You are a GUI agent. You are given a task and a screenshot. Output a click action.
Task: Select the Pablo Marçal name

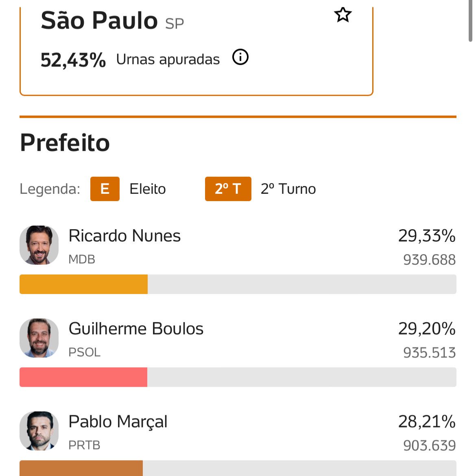(x=118, y=422)
